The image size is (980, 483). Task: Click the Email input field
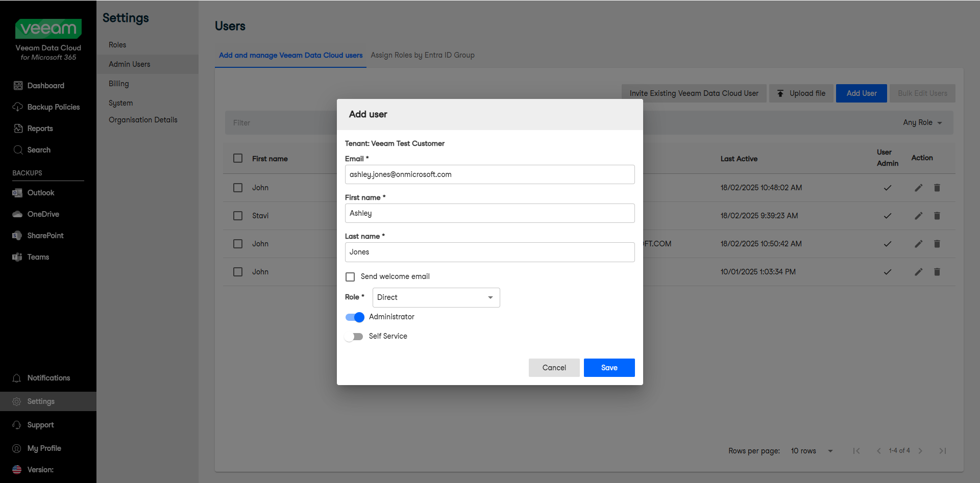point(490,174)
